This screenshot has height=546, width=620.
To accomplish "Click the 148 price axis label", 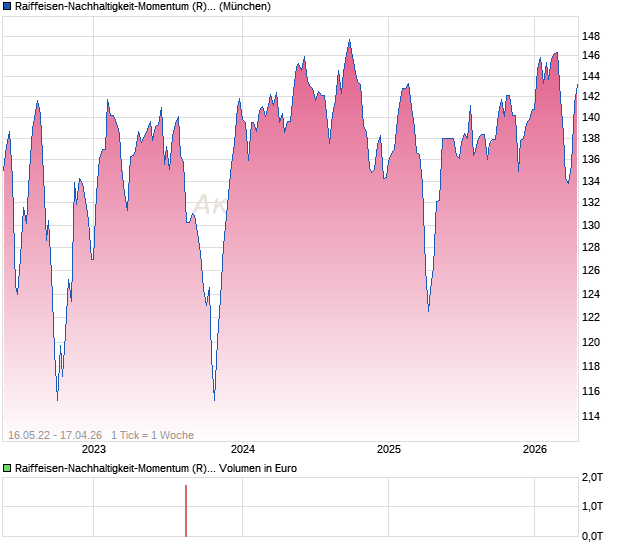I will pyautogui.click(x=591, y=36).
